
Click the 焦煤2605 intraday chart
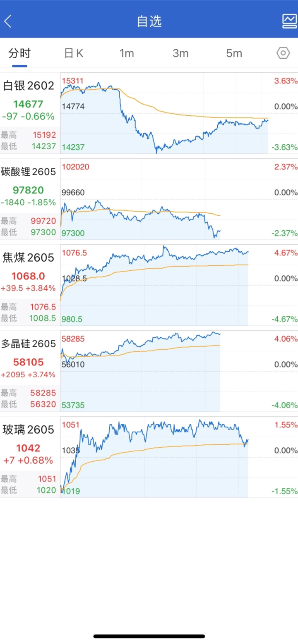click(x=166, y=286)
